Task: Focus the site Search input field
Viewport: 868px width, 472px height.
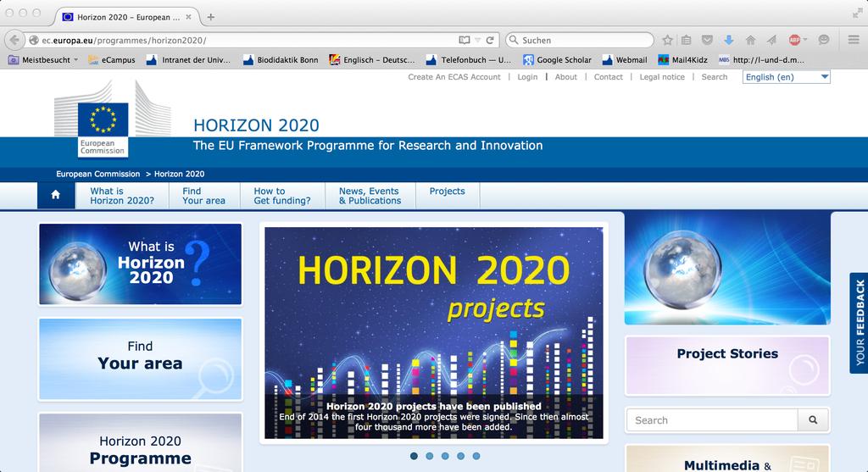Action: click(712, 420)
